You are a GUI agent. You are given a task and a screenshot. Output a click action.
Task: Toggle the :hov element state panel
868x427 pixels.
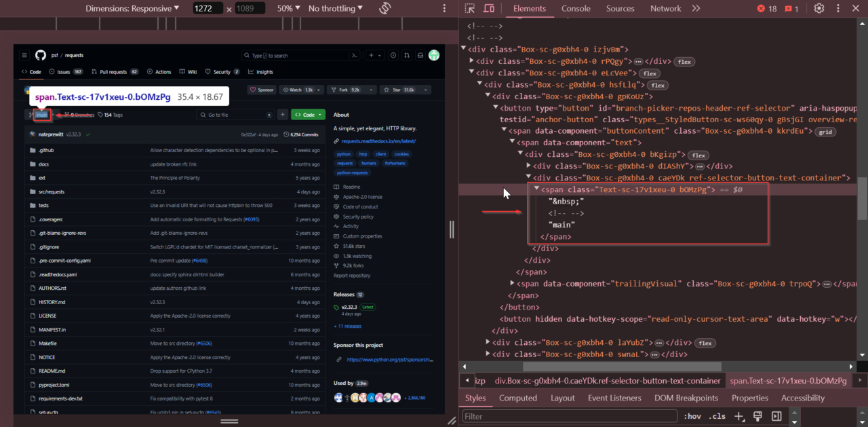coord(692,416)
